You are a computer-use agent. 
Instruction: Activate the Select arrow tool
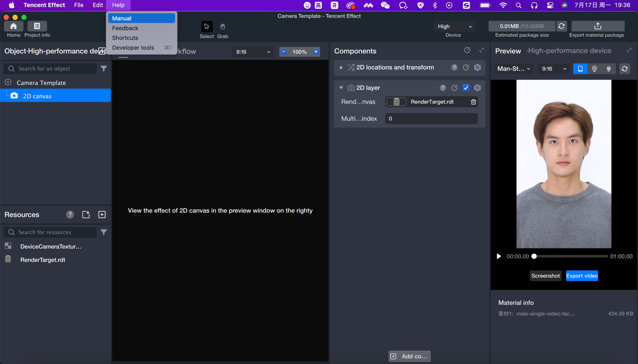(x=207, y=26)
